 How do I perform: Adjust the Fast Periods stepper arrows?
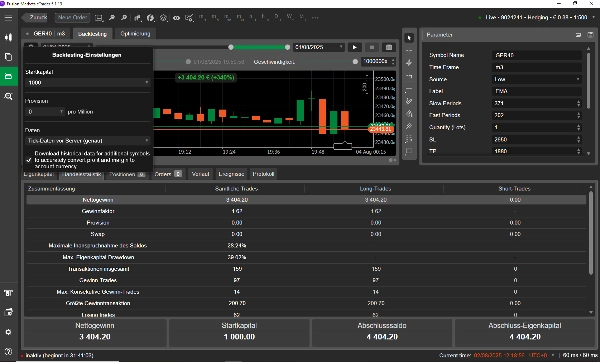click(x=578, y=115)
